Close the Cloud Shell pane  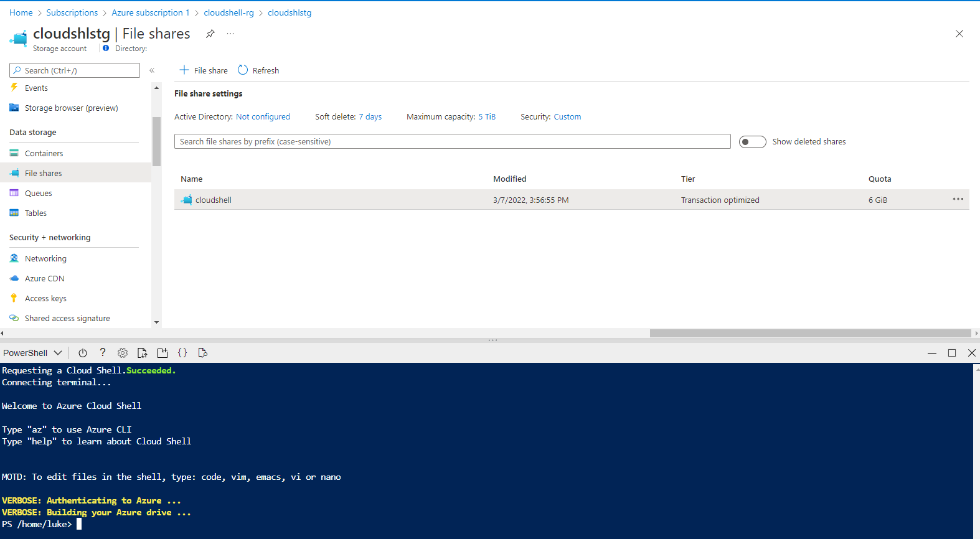click(x=972, y=353)
